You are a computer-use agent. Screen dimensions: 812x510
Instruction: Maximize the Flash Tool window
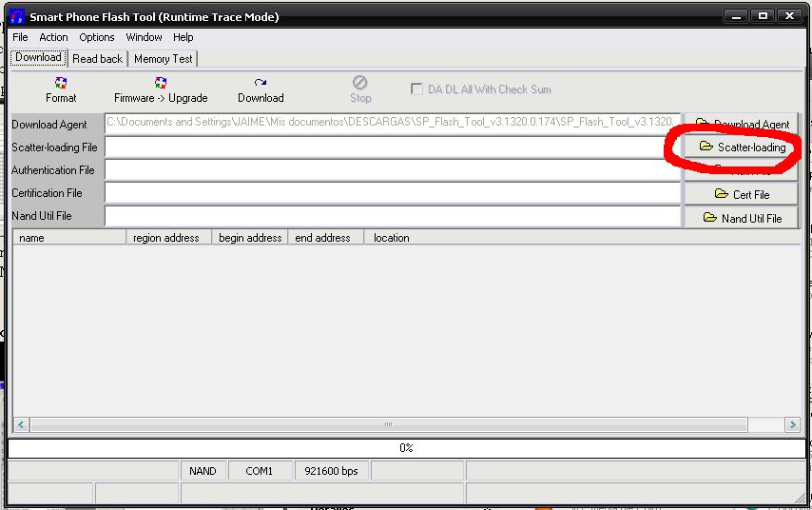[763, 16]
